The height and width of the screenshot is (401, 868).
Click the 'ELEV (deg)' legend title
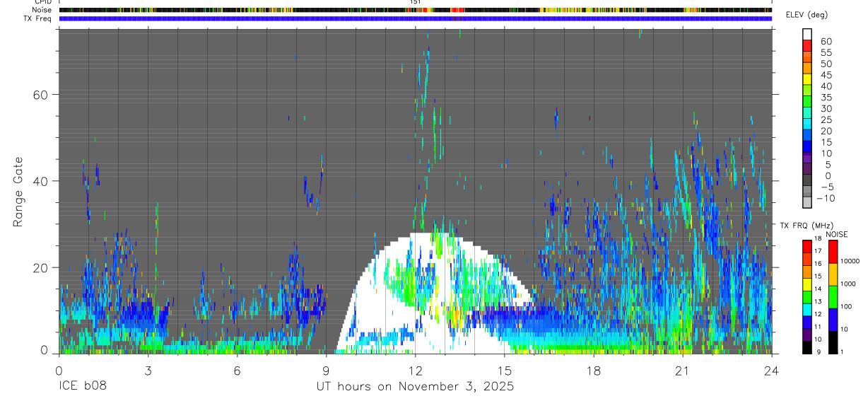[809, 15]
